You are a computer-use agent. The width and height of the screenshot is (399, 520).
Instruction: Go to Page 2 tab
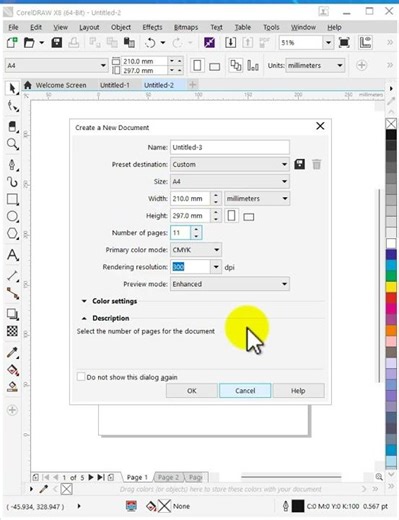[x=168, y=477]
